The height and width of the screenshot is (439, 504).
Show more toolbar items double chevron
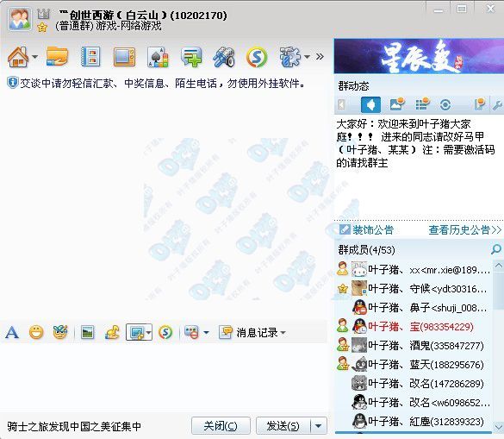(x=320, y=57)
